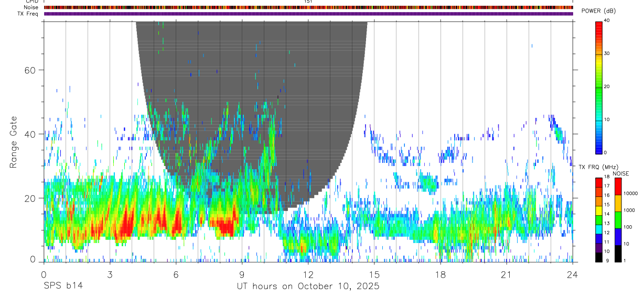Click the NOISE legend title
The height and width of the screenshot is (297, 644).
621,173
